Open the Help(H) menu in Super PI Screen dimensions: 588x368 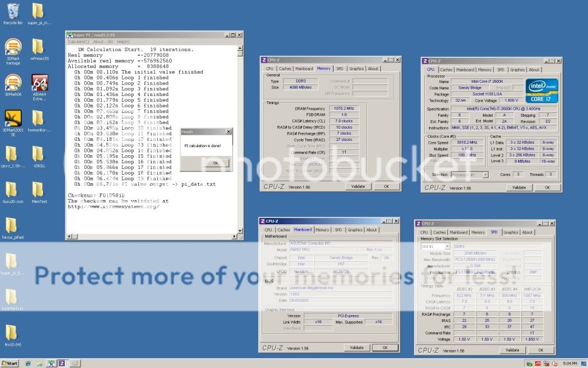click(x=123, y=42)
